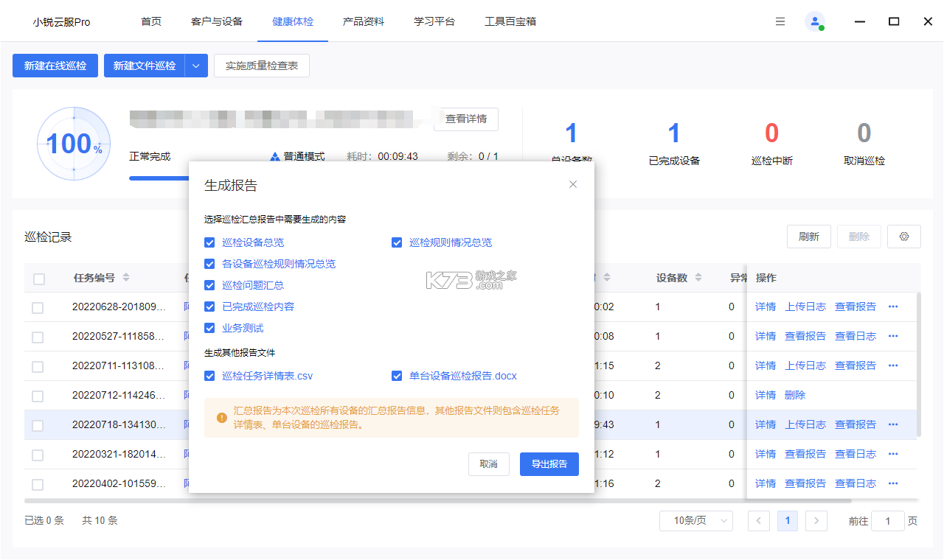This screenshot has height=560, width=944.
Task: Click the horizontal scrollbar under table
Action: pyautogui.click(x=437, y=500)
